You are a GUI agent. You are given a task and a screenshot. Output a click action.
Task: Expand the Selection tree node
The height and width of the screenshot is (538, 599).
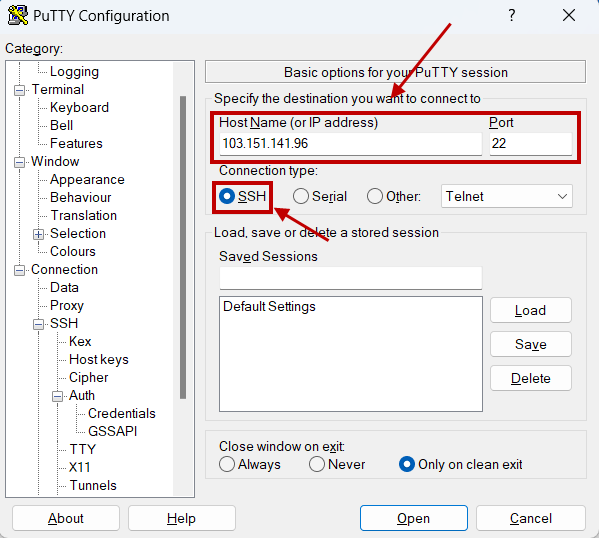click(x=38, y=234)
